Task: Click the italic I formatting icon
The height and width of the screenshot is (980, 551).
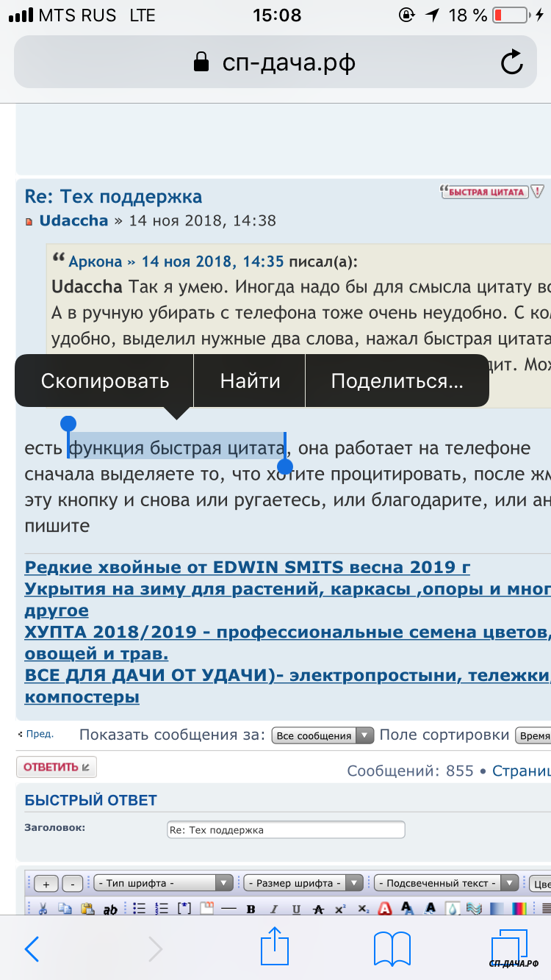Action: (273, 909)
